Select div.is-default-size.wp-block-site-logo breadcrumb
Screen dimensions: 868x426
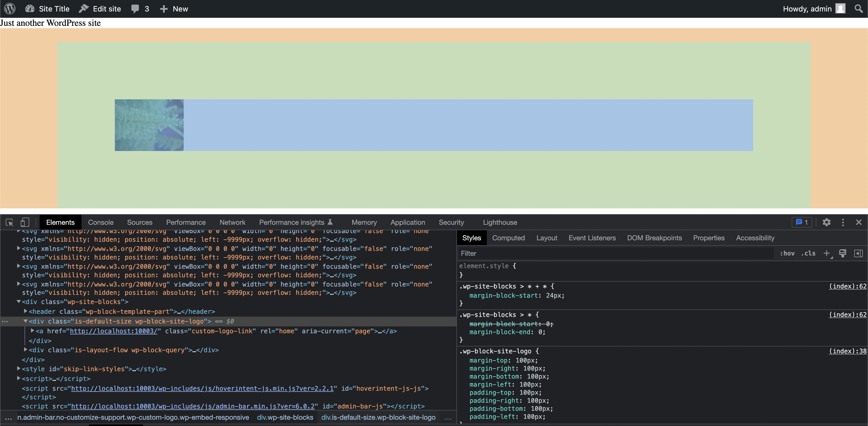coord(378,417)
